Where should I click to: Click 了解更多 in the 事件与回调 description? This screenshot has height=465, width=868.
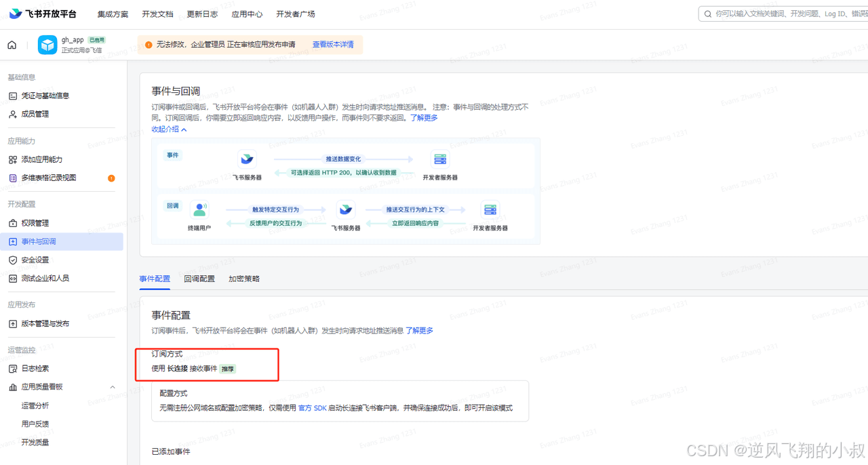pyautogui.click(x=424, y=118)
